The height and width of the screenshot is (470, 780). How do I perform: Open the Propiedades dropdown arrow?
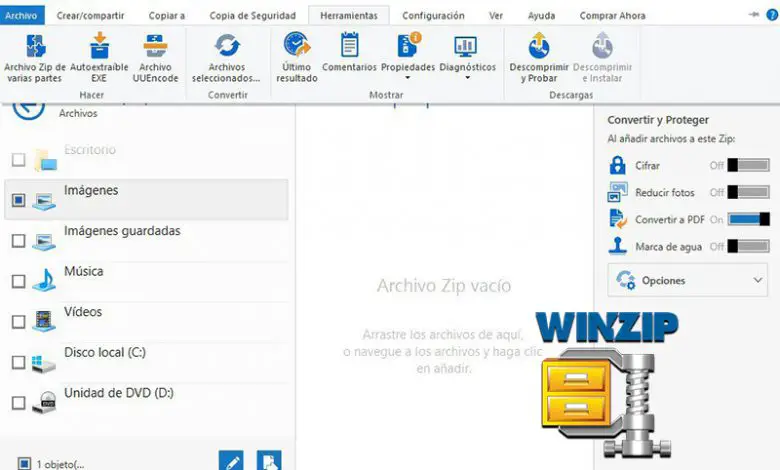click(407, 78)
